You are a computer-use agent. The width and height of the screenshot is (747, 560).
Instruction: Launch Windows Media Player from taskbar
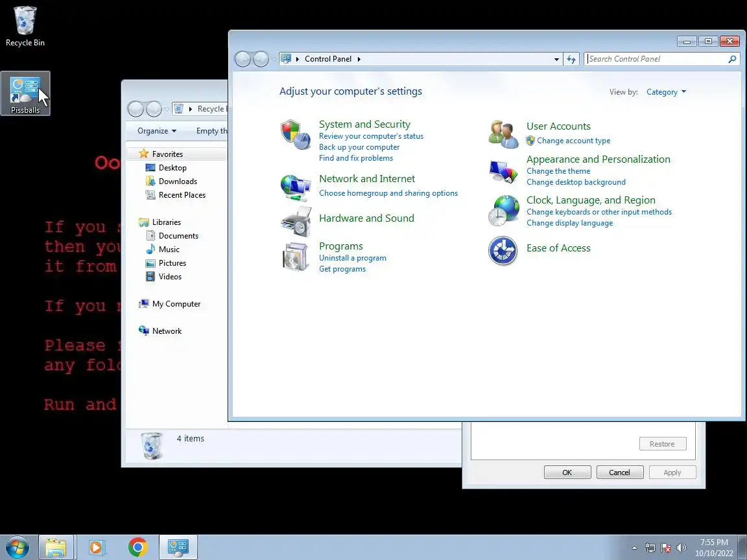click(97, 548)
